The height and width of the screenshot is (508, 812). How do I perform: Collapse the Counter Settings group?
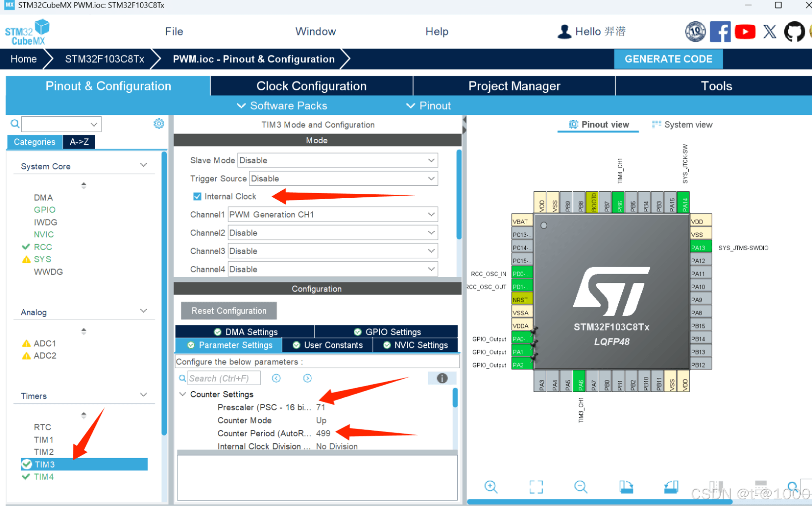tap(183, 394)
